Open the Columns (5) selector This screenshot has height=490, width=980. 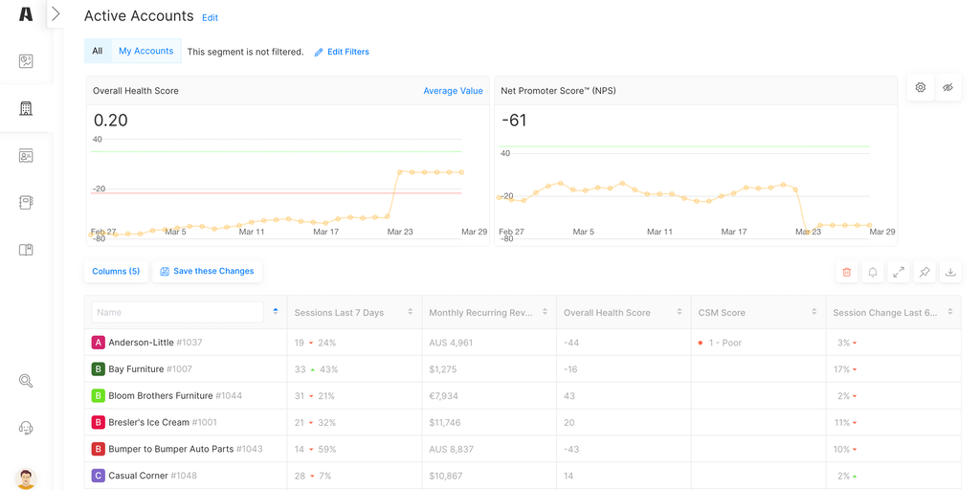(116, 272)
